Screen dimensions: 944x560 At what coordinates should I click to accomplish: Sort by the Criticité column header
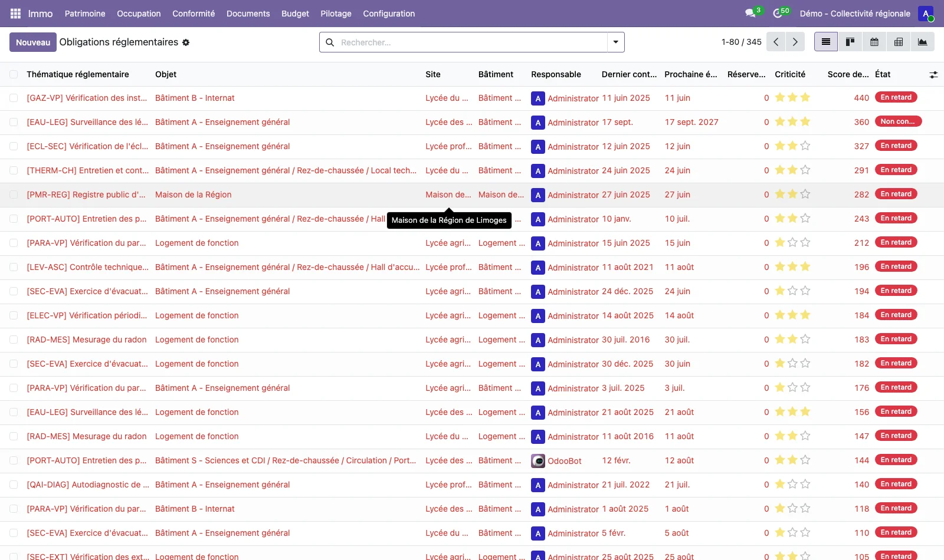[790, 74]
